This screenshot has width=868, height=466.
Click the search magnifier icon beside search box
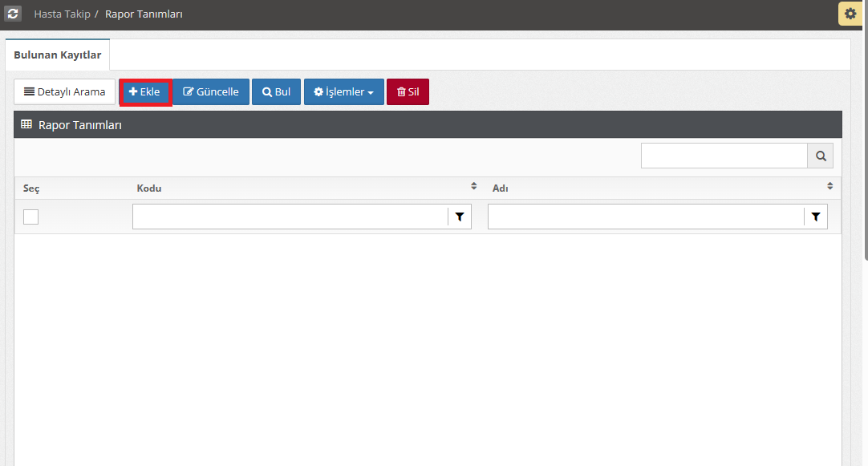click(x=820, y=156)
